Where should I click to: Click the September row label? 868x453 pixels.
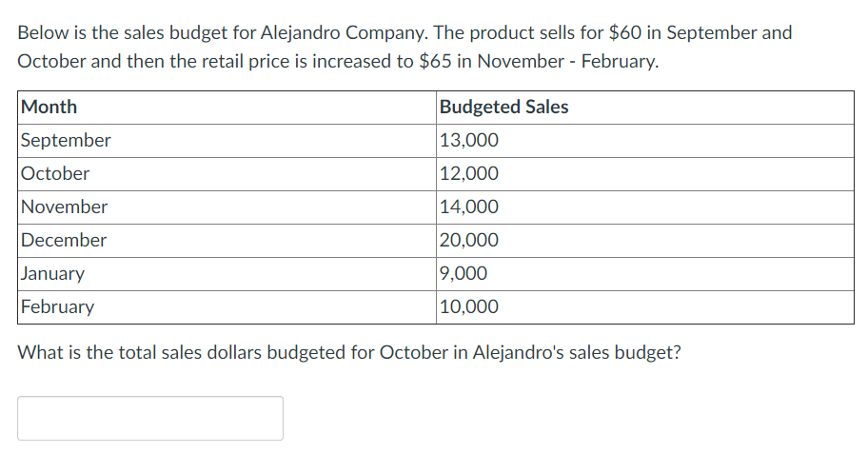pos(66,141)
